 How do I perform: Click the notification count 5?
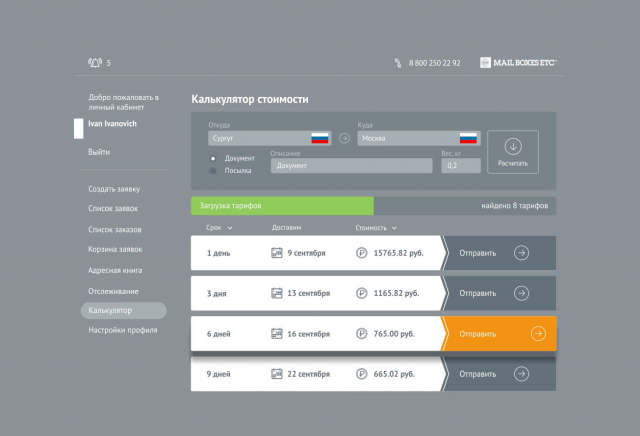pos(109,63)
